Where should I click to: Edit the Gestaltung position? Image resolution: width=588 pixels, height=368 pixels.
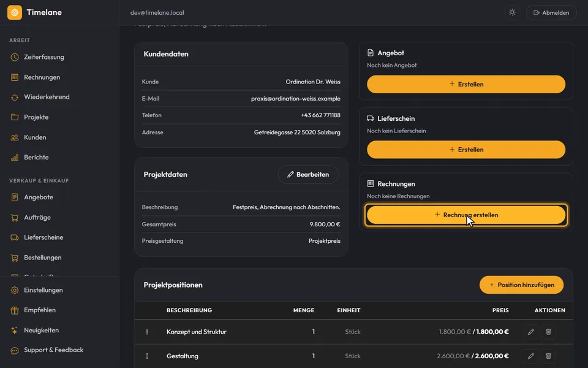click(531, 356)
